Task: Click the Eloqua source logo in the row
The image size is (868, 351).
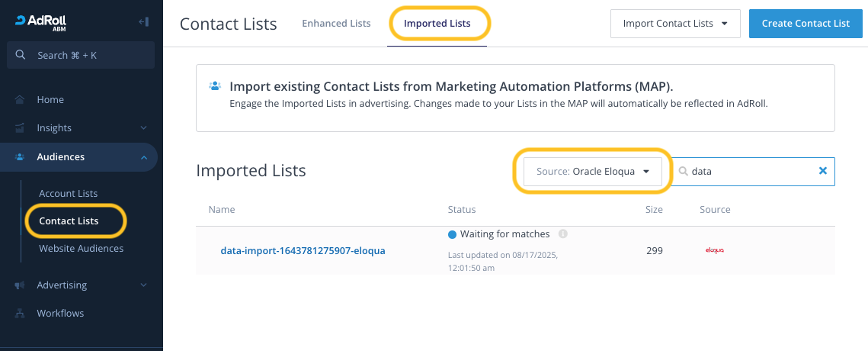Action: pyautogui.click(x=714, y=250)
